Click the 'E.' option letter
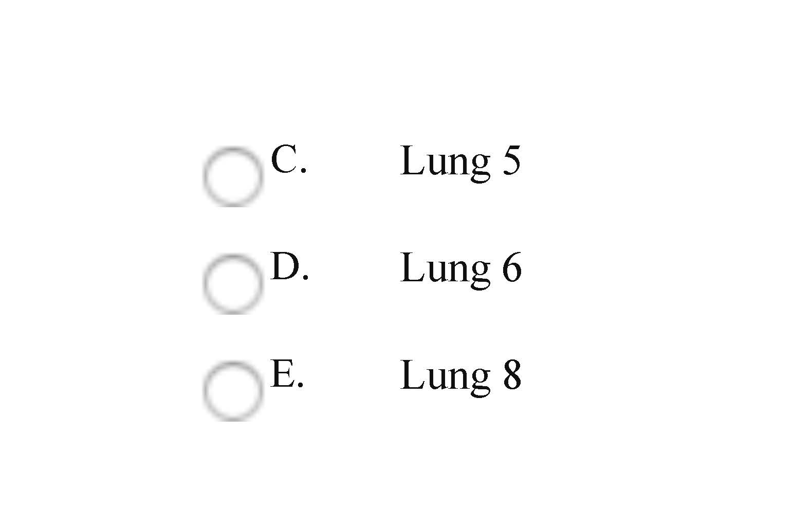 (x=287, y=374)
